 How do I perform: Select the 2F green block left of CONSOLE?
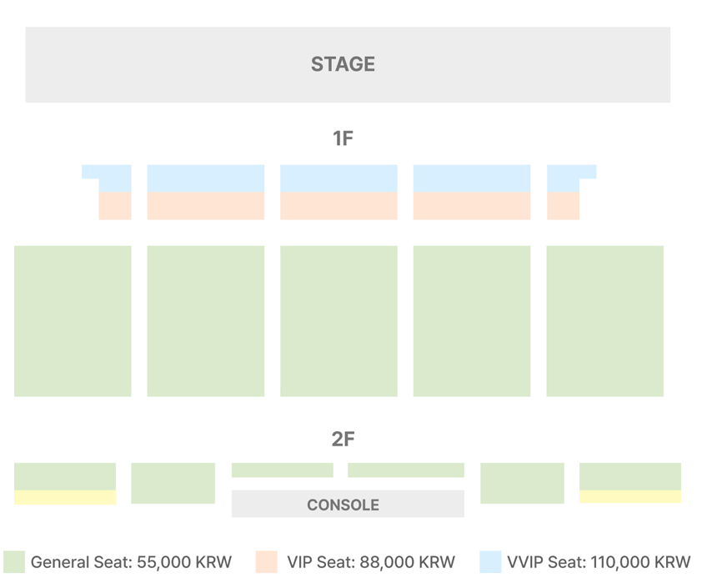[x=173, y=483]
